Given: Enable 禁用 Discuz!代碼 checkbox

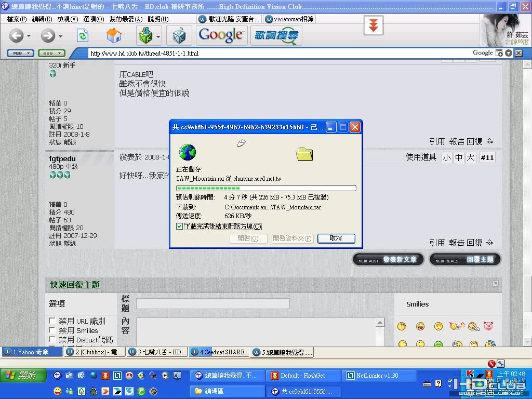Looking at the screenshot, I should click(52, 339).
